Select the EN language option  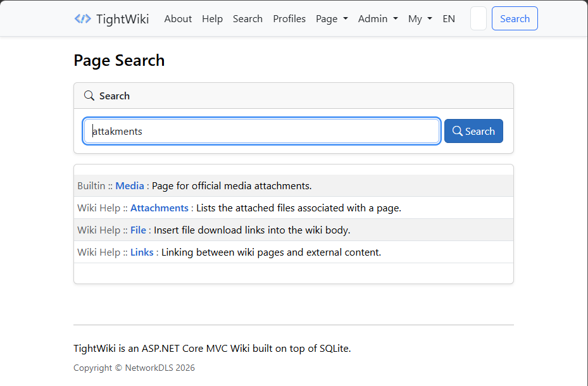click(x=449, y=19)
